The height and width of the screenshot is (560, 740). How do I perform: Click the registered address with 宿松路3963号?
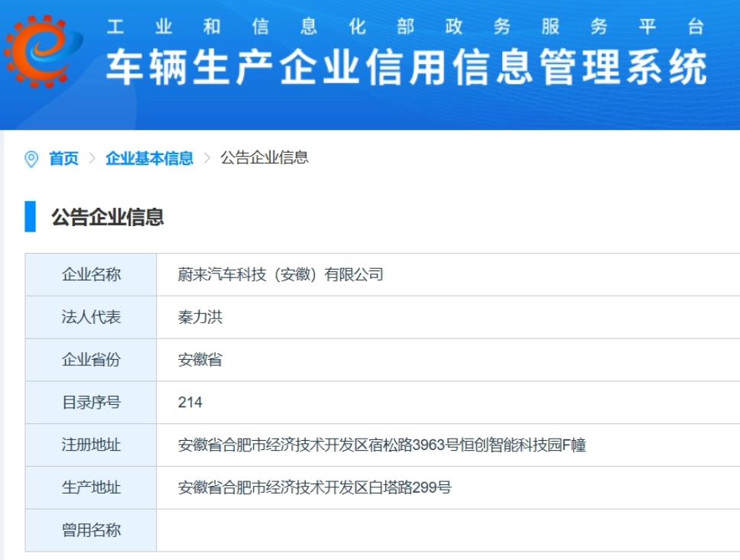[x=381, y=445]
